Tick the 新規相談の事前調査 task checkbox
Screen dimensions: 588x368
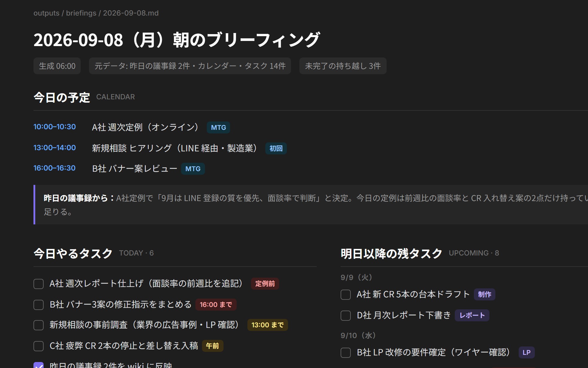point(39,325)
